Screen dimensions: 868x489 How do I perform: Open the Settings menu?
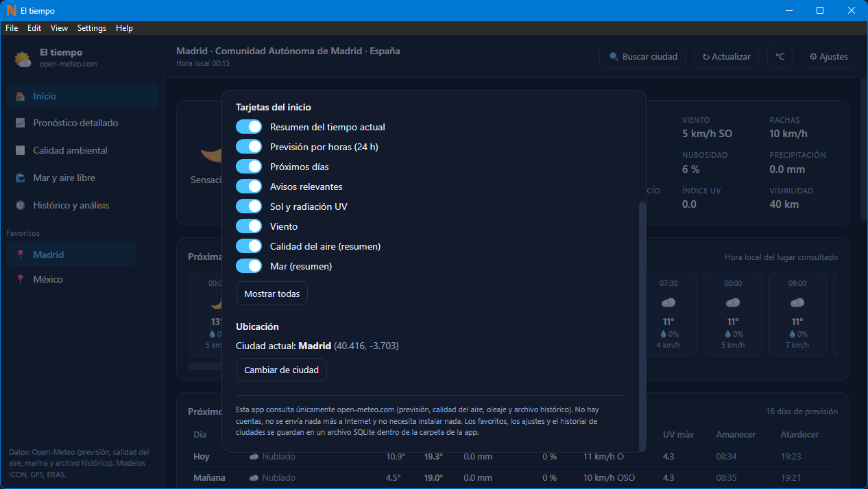[92, 28]
